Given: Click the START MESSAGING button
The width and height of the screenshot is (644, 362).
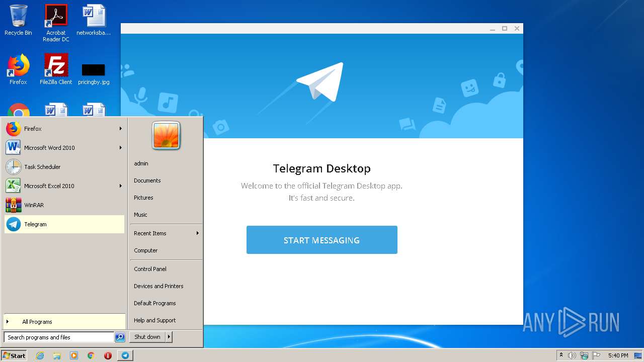Looking at the screenshot, I should point(321,240).
